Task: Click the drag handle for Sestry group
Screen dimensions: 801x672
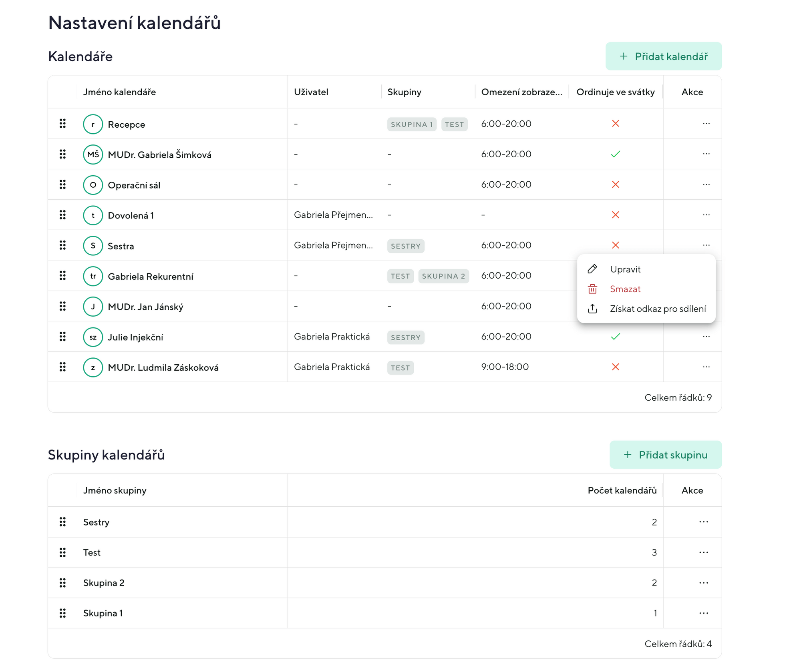Action: 62,522
